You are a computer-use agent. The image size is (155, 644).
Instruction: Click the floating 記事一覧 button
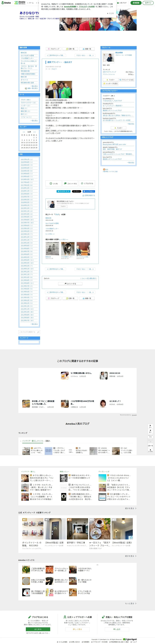[150, 445]
